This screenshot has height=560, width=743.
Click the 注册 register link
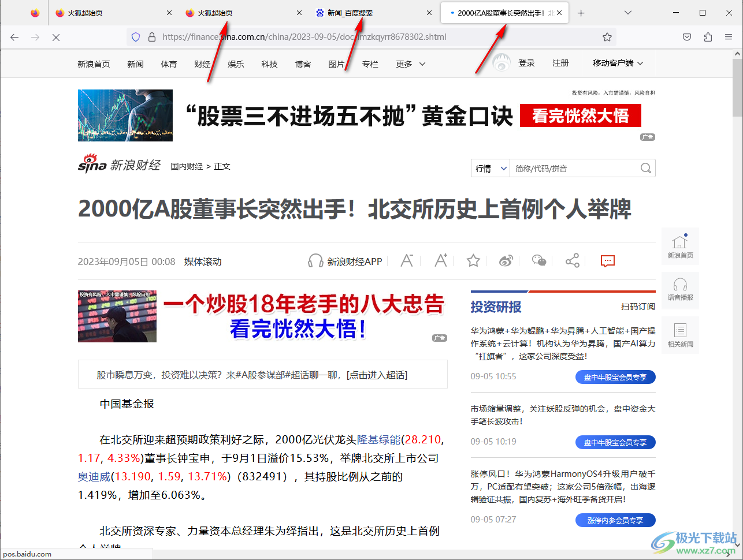[560, 63]
